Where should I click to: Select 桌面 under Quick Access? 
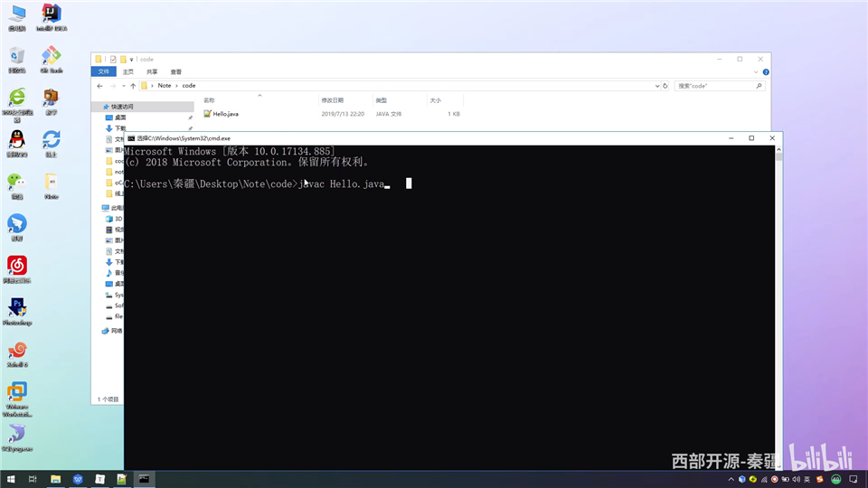(120, 117)
